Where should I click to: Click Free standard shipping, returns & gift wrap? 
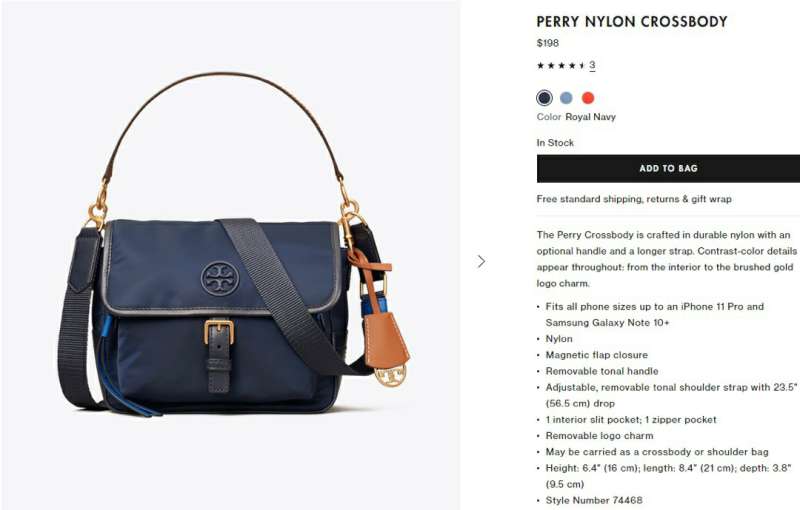(x=634, y=199)
